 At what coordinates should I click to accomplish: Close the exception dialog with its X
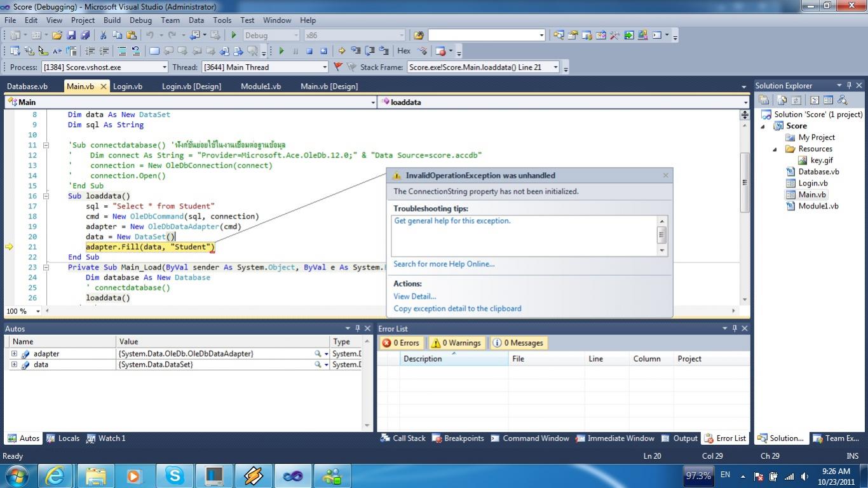(665, 175)
